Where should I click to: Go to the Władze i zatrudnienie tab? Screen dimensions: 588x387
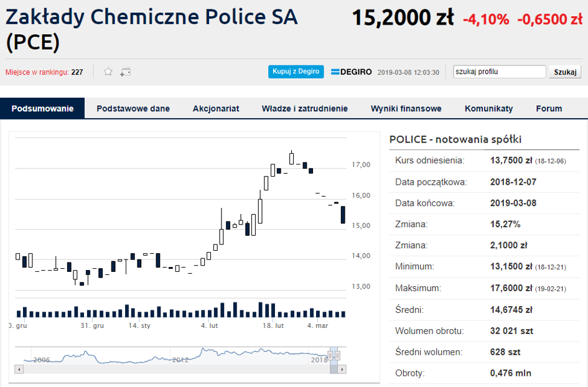(305, 108)
